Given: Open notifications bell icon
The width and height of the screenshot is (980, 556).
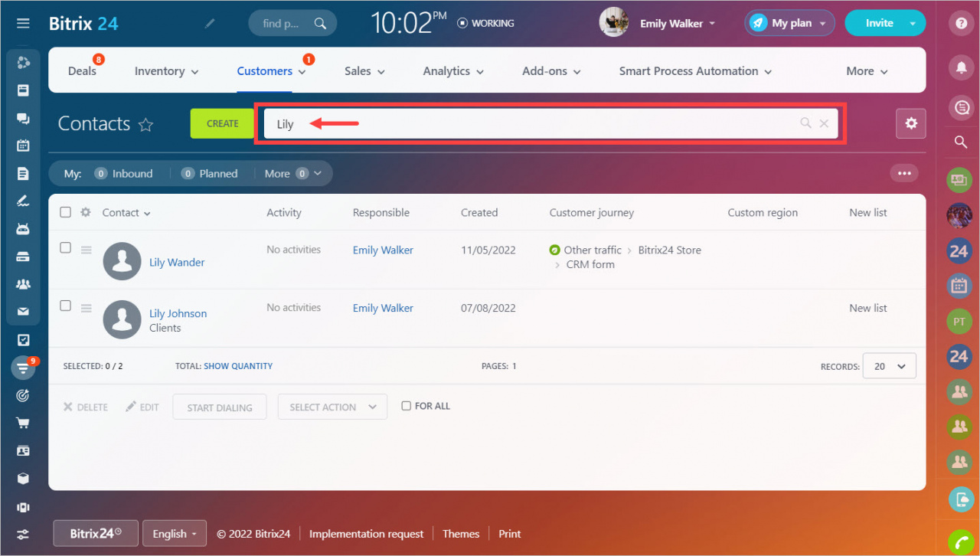Looking at the screenshot, I should [961, 67].
